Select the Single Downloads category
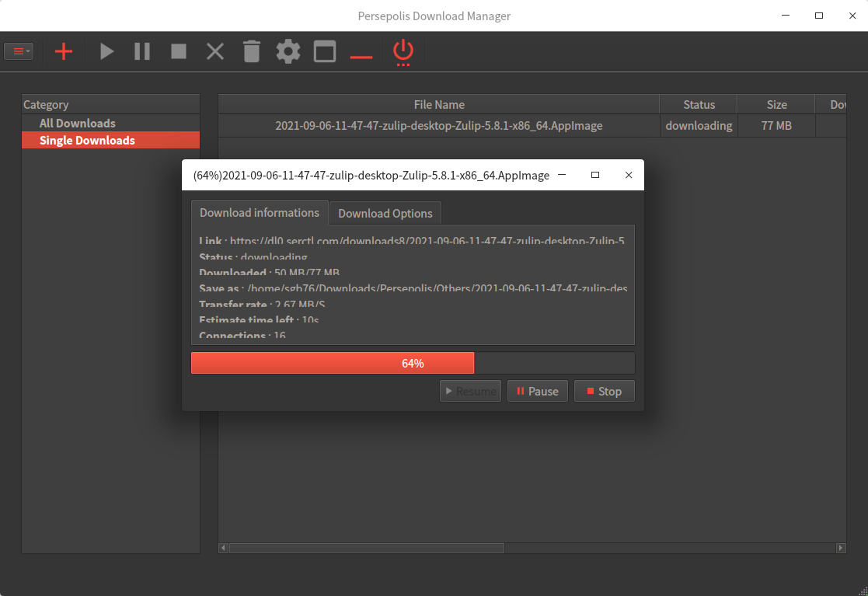This screenshot has height=596, width=868. click(x=87, y=140)
